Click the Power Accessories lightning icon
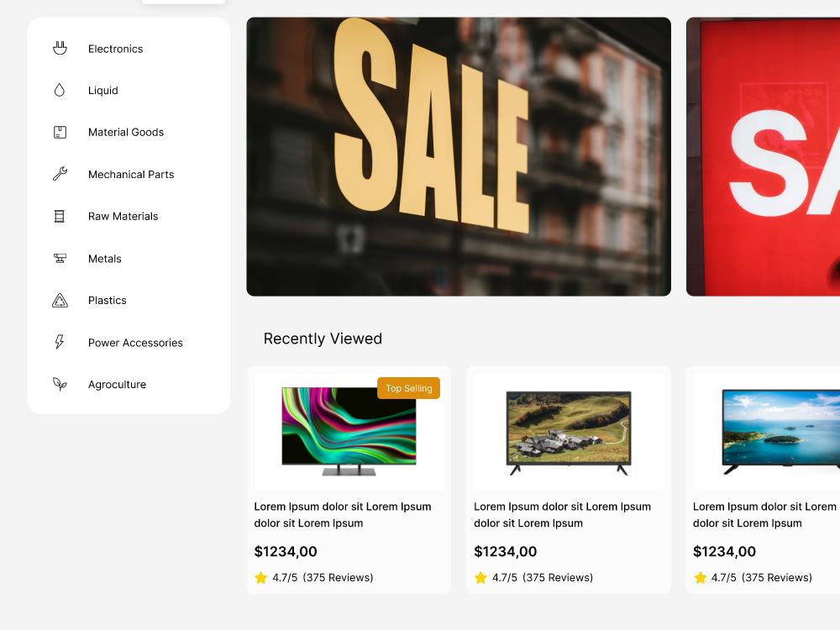The height and width of the screenshot is (630, 840). pos(60,342)
